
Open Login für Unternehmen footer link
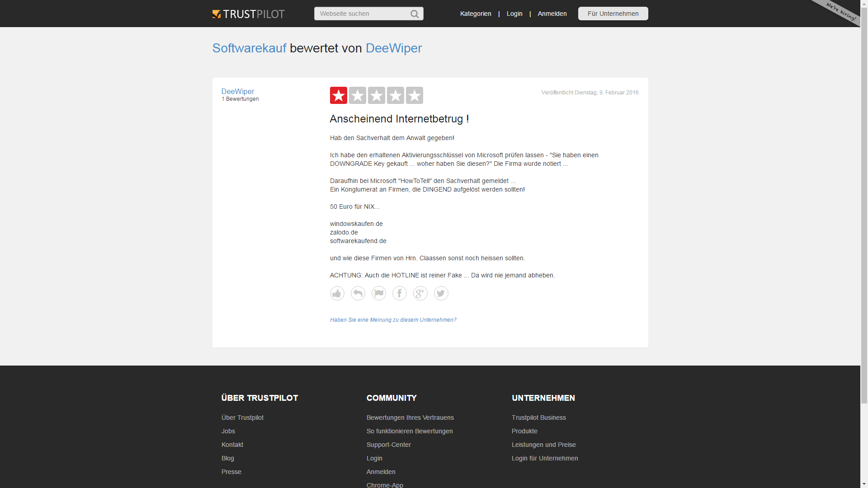[x=545, y=458]
